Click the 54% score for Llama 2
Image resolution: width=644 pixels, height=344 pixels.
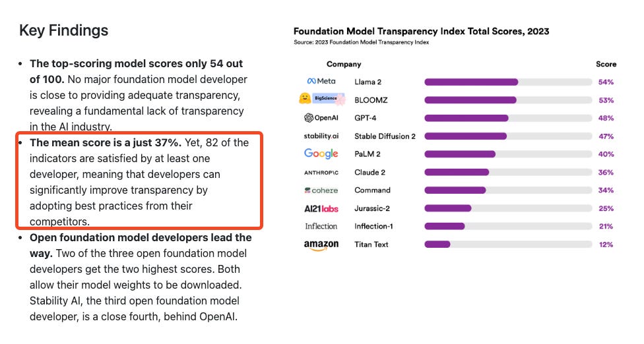click(x=605, y=82)
